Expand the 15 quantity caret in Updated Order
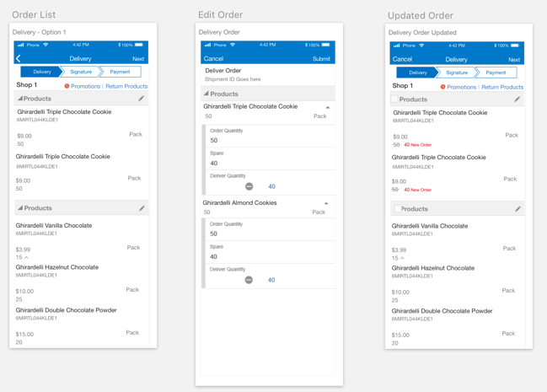The image size is (547, 392). pos(402,258)
